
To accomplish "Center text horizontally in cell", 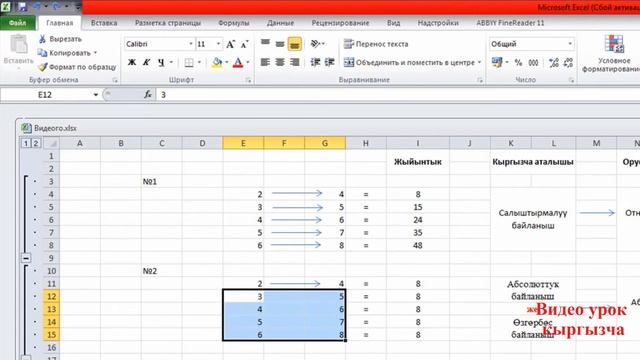I will (280, 62).
